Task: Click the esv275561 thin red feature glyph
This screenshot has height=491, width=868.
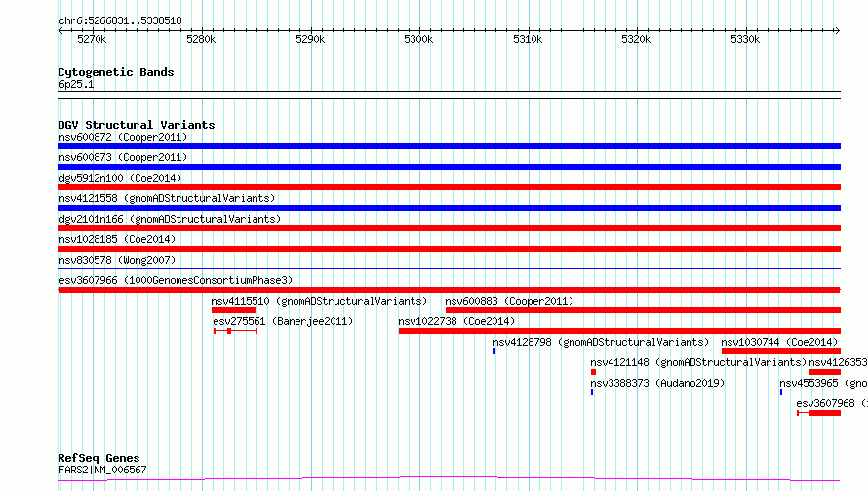Action: click(235, 331)
